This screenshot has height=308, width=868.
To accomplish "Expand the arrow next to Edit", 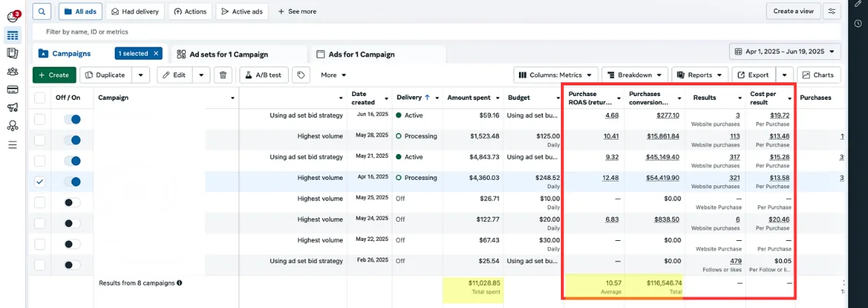I will (x=201, y=75).
